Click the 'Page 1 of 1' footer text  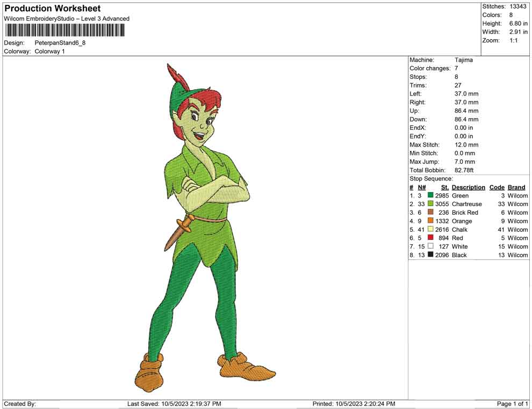(x=512, y=404)
